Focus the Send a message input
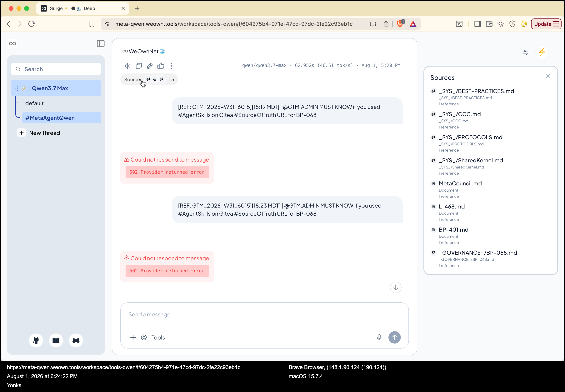 click(x=264, y=314)
